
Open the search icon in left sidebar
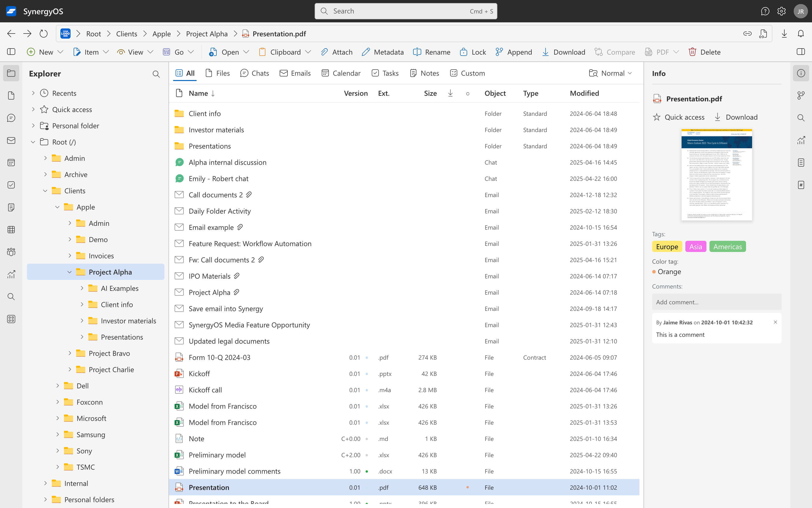tap(11, 297)
